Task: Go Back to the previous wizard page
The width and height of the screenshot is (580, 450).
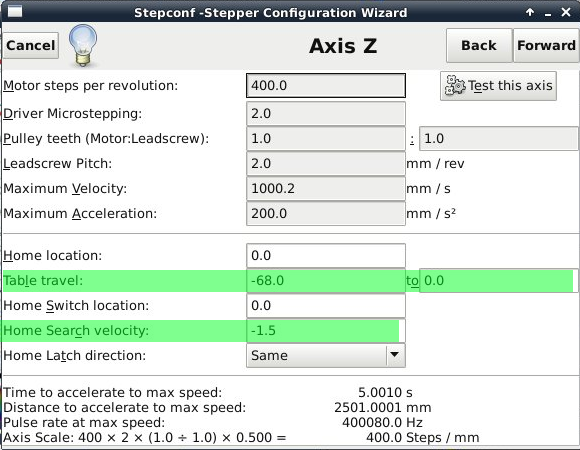Action: click(x=479, y=45)
